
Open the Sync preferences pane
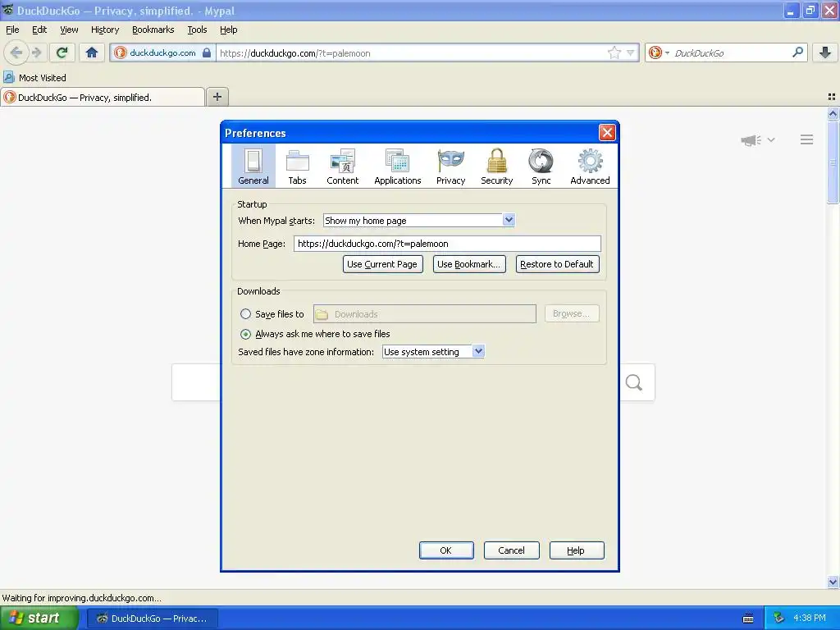[x=541, y=166]
